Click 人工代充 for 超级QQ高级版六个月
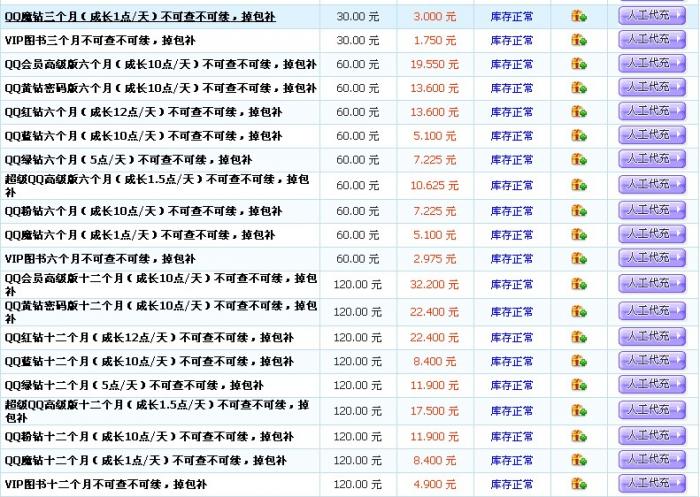Screen dimensions: 700x497 [652, 184]
